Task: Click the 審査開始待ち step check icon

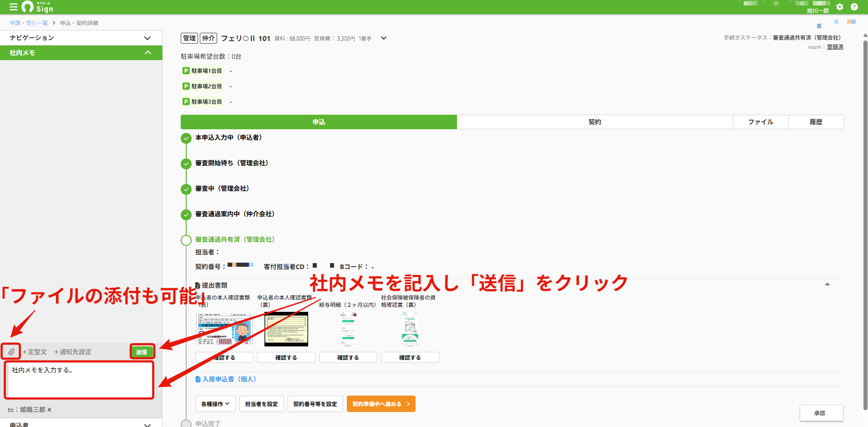Action: point(186,163)
